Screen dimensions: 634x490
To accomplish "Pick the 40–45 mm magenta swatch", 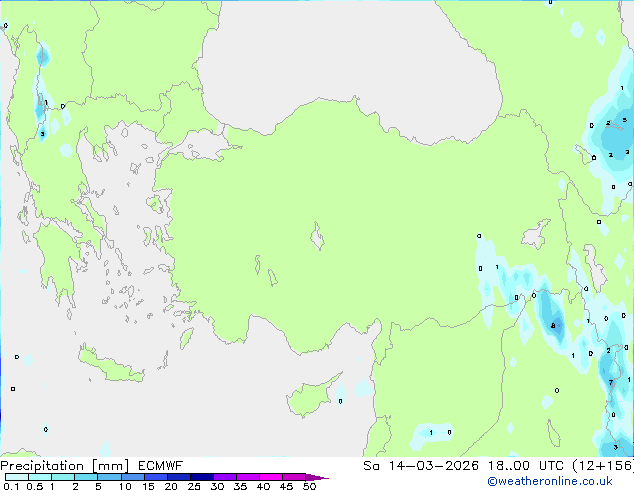I will [x=271, y=477].
